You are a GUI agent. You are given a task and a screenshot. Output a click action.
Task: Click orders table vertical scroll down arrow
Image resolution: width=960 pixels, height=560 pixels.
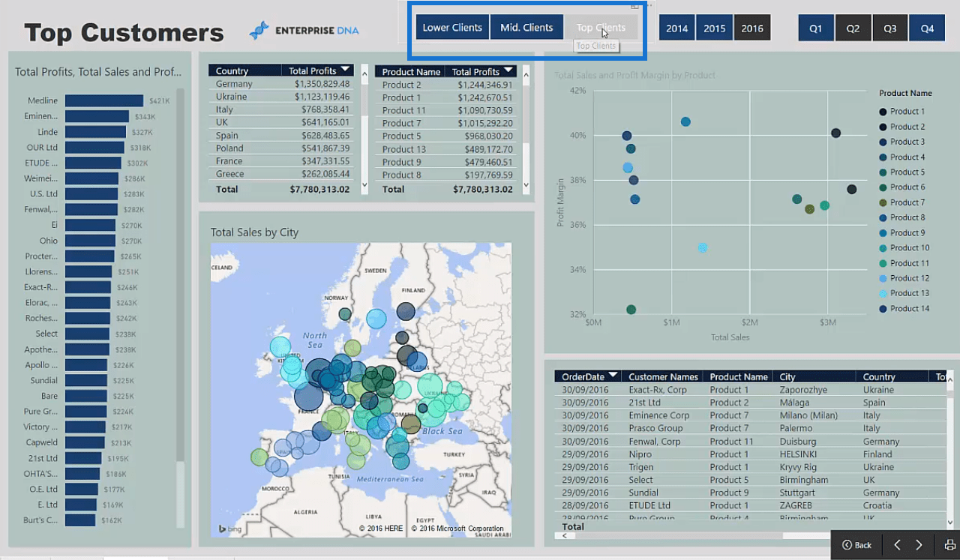click(950, 523)
